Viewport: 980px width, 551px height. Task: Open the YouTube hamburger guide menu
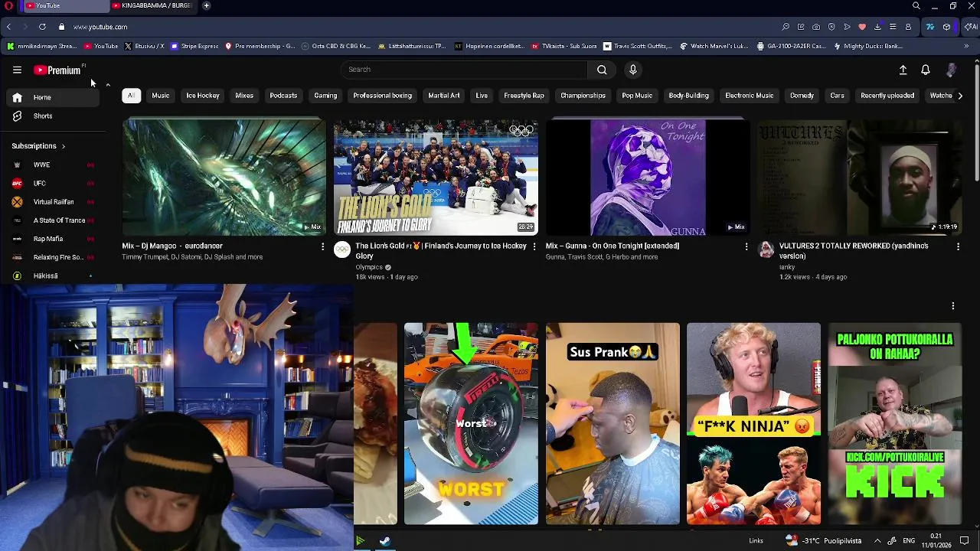coord(17,70)
